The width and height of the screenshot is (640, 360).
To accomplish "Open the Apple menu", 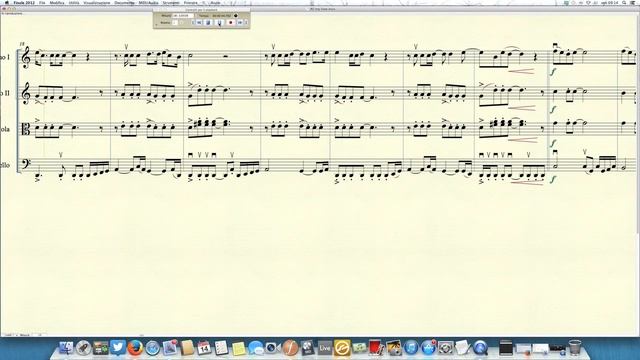I will (x=7, y=2).
